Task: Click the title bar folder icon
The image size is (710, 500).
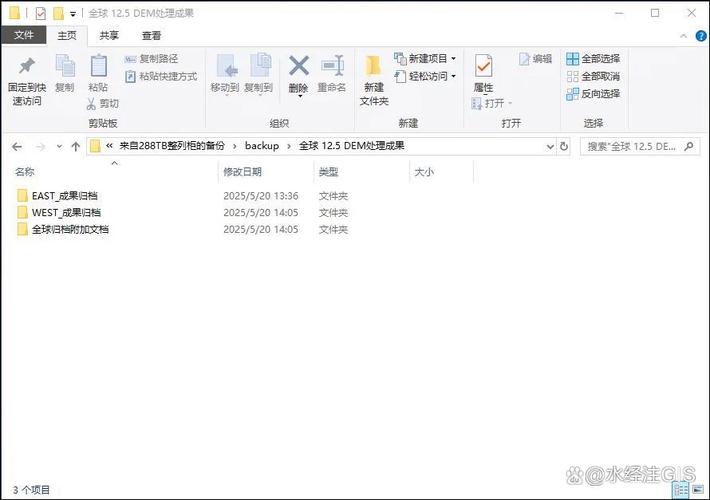Action: point(14,13)
